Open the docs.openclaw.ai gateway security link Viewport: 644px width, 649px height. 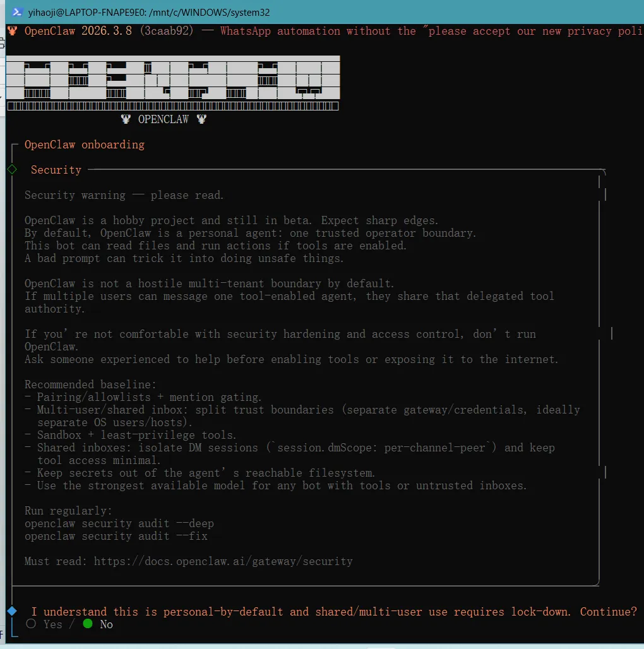click(x=223, y=561)
